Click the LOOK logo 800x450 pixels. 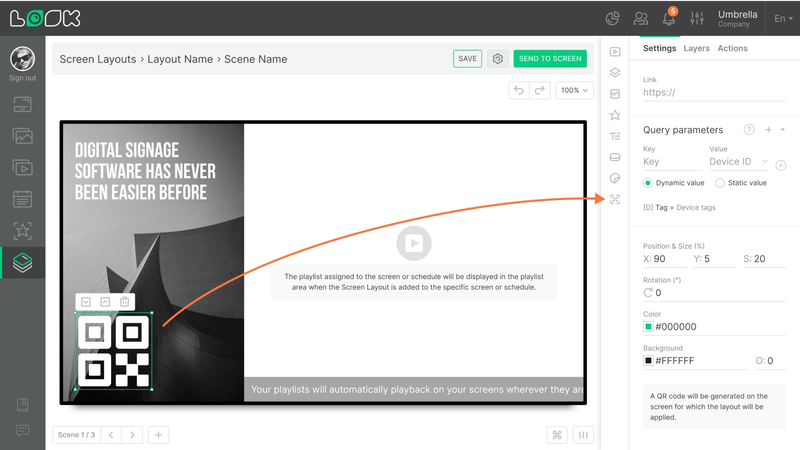tap(45, 18)
